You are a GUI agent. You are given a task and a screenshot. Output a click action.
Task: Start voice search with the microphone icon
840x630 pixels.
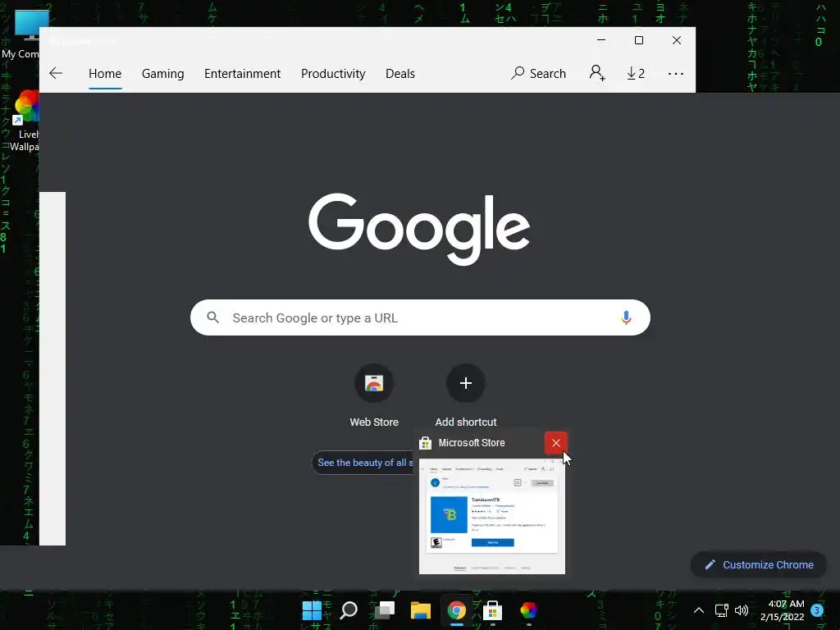click(626, 317)
